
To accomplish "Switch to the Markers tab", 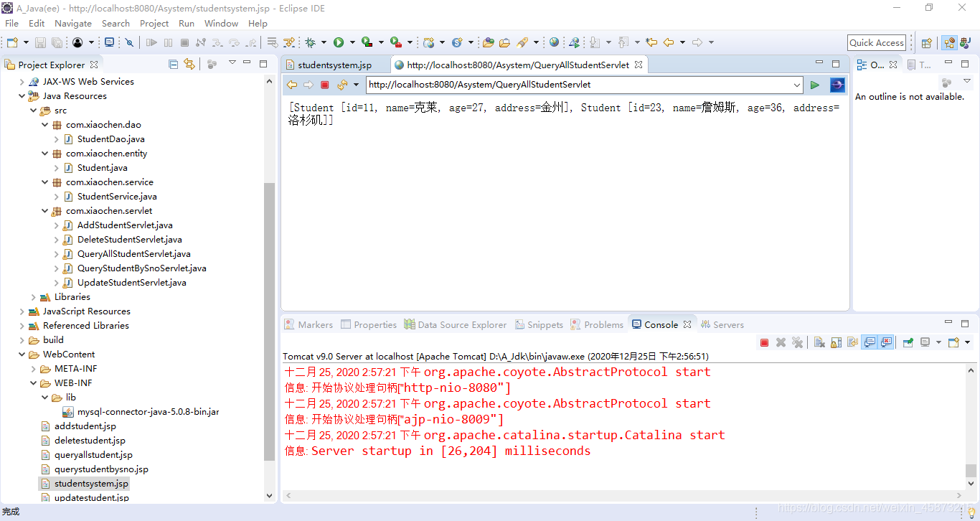I will 308,324.
